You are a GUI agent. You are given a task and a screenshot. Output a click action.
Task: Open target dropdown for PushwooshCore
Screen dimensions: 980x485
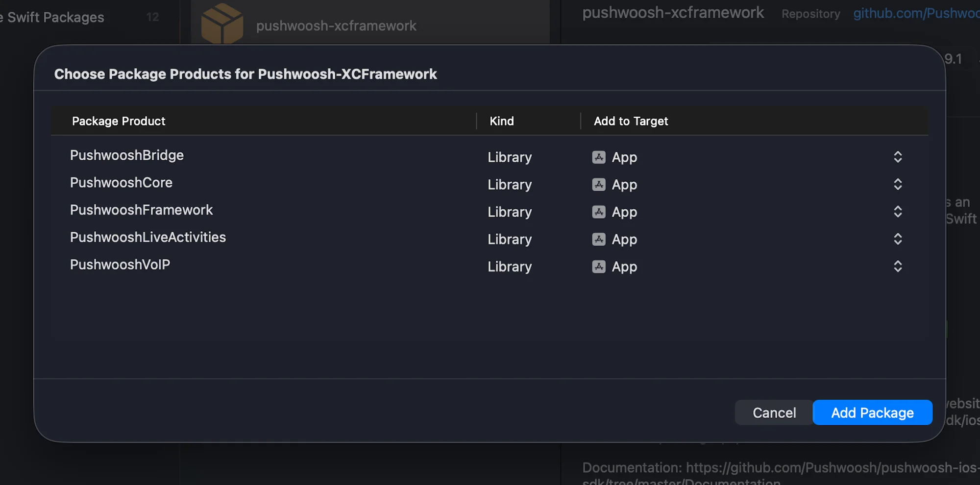[x=897, y=185]
